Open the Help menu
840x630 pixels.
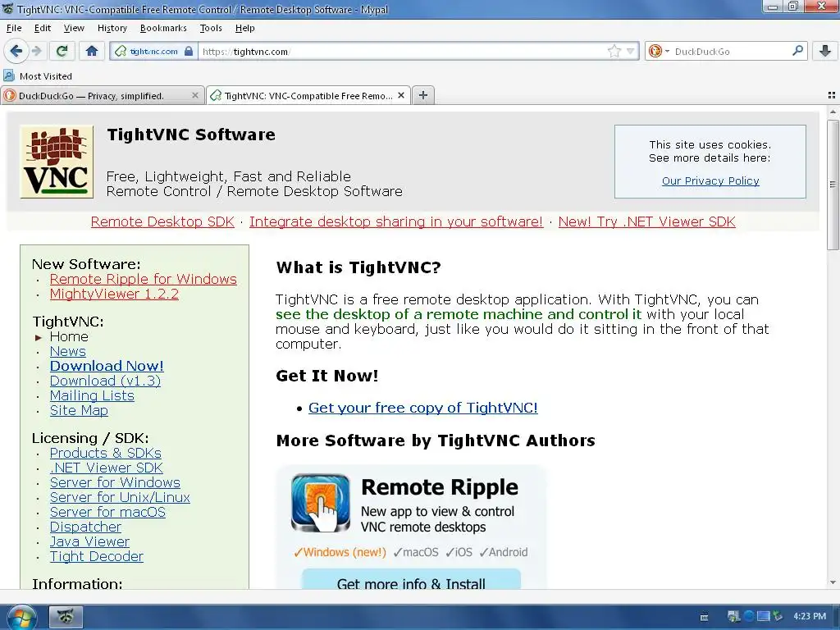(x=244, y=28)
